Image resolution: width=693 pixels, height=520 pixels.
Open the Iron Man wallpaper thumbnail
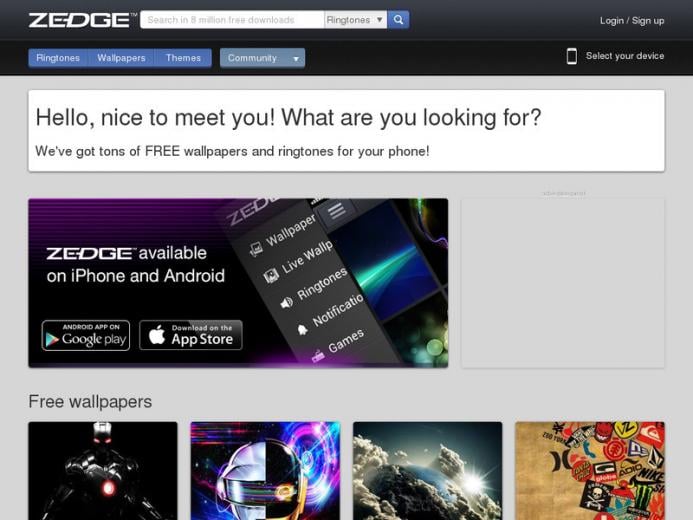[x=103, y=471]
